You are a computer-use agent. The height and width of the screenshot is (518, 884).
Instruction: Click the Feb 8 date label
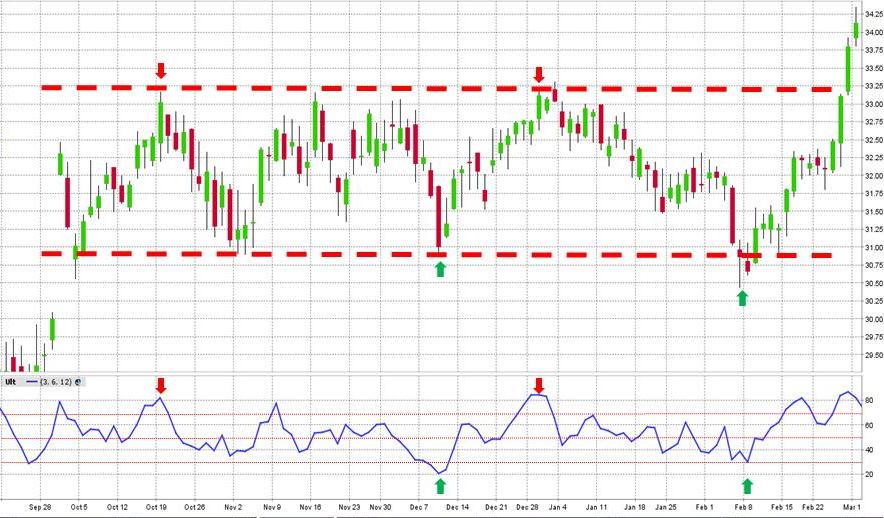pyautogui.click(x=744, y=507)
